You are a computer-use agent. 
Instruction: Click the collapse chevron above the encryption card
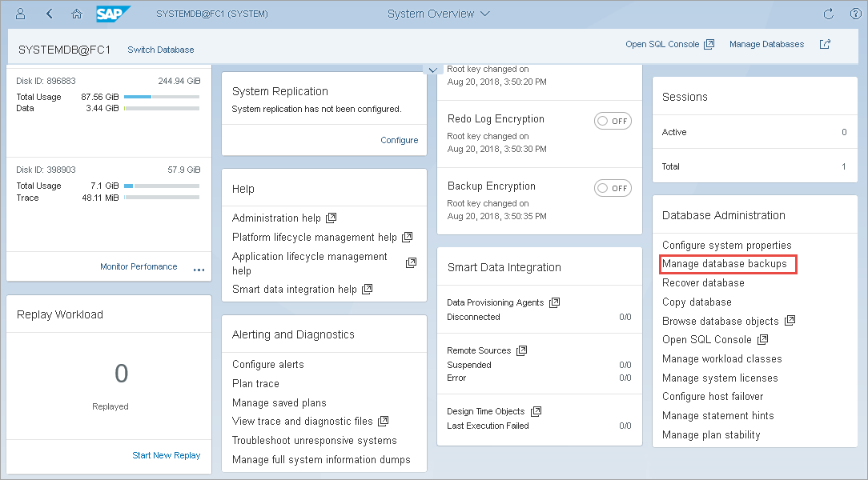[432, 70]
